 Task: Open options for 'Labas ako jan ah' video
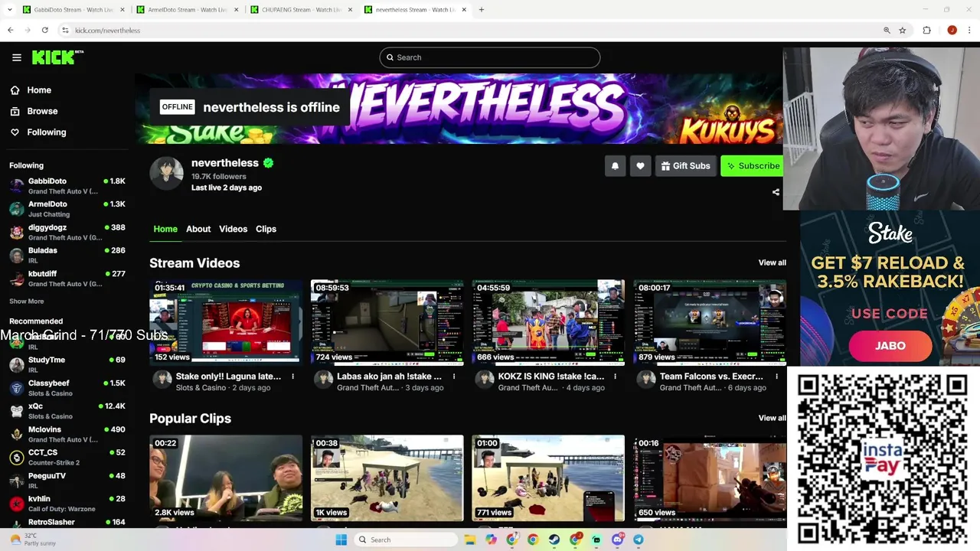pos(454,377)
